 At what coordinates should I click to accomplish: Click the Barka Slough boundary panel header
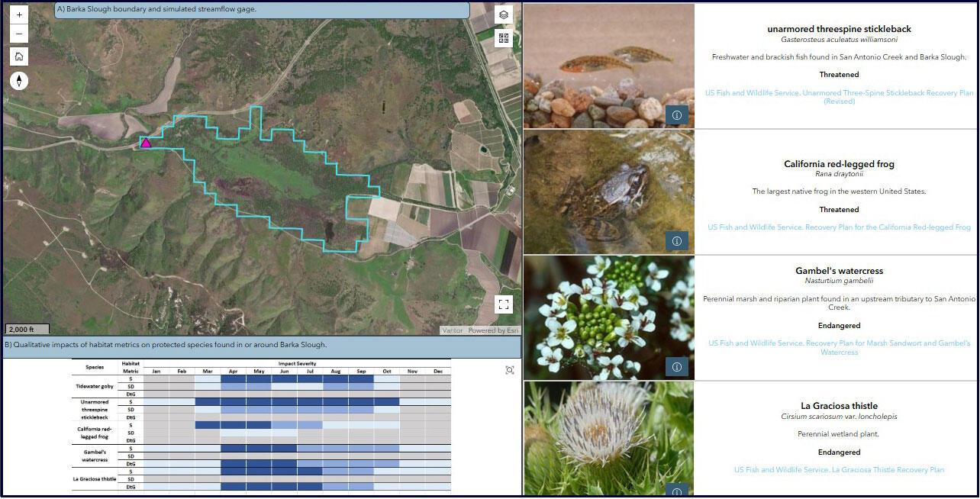(260, 9)
